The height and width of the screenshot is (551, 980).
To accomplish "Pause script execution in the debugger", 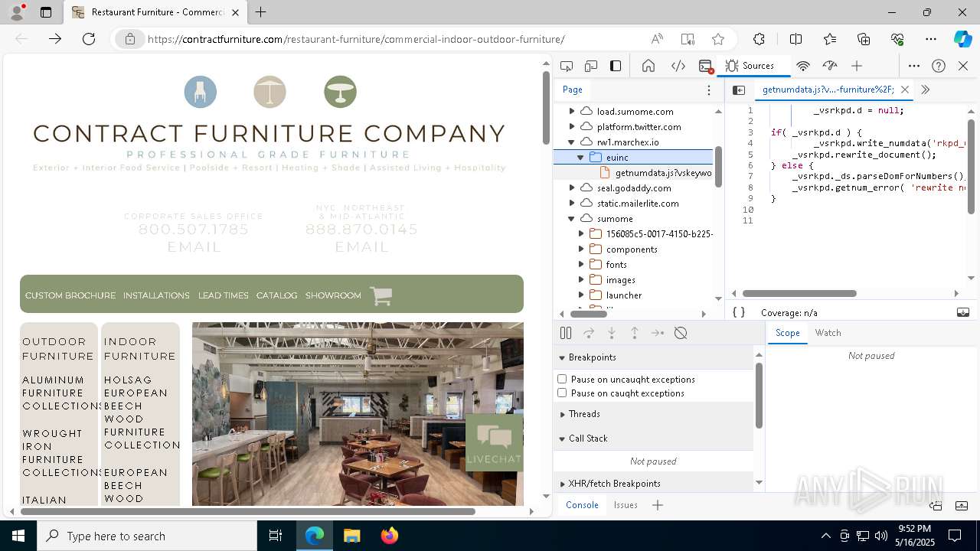I will coord(566,333).
